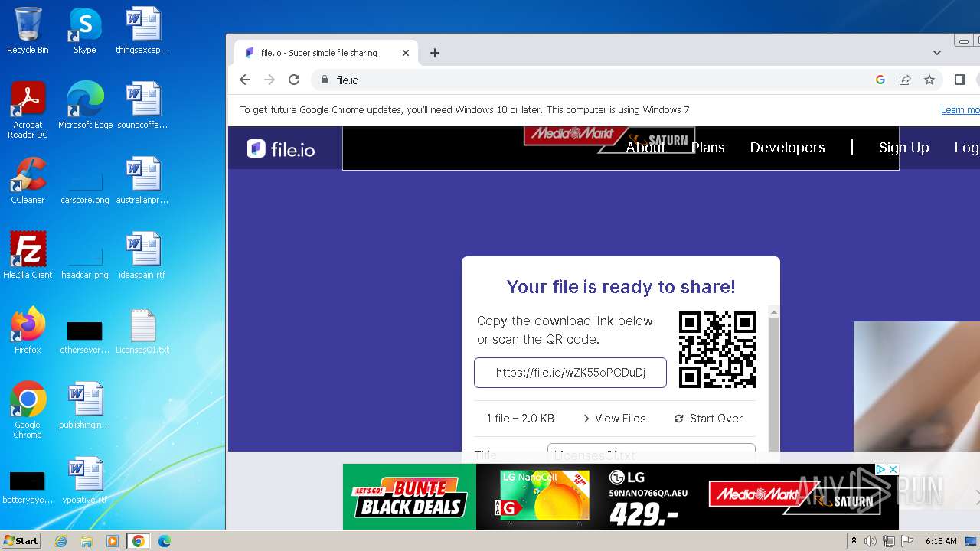Click the 1 file – 2.0 KB text

click(x=520, y=419)
